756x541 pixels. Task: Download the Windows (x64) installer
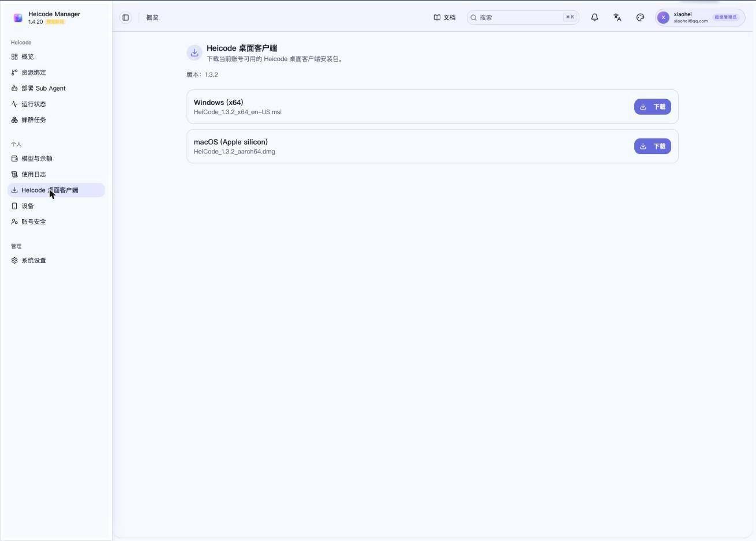coord(652,107)
